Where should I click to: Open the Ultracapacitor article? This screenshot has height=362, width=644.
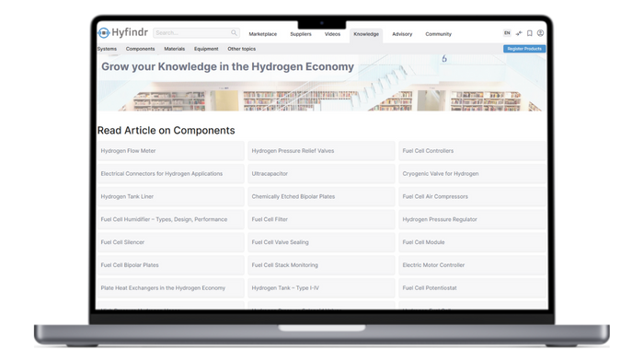point(321,173)
